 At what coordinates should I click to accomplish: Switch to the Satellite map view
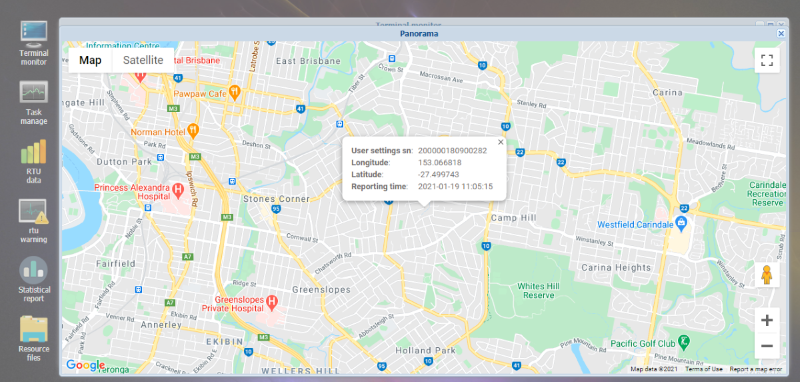pyautogui.click(x=143, y=60)
